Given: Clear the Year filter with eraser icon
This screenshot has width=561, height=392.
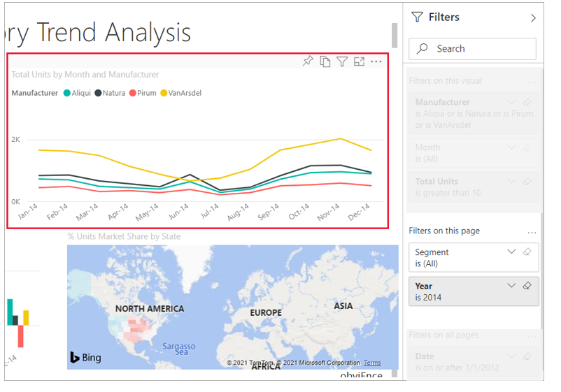Looking at the screenshot, I should [x=527, y=286].
